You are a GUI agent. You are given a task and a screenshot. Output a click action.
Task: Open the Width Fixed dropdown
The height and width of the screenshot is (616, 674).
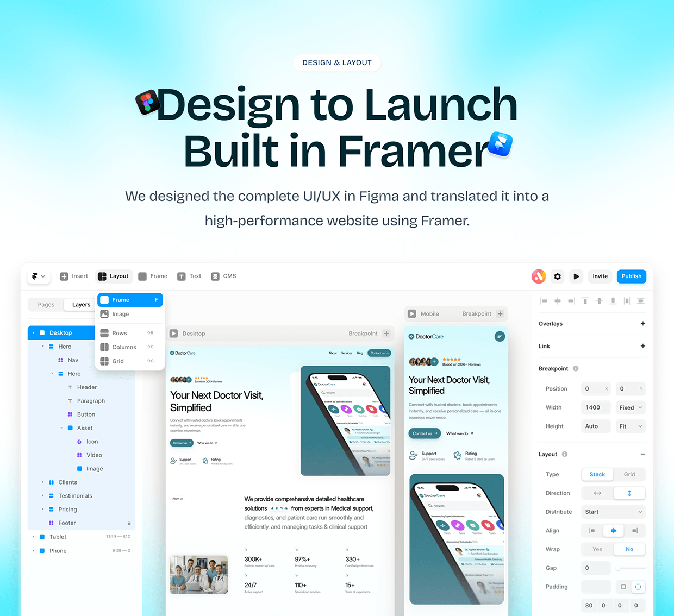click(x=631, y=407)
